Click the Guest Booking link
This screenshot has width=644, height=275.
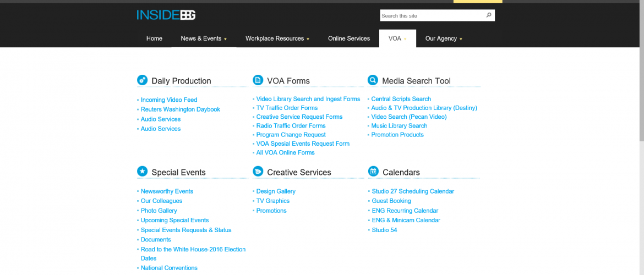pos(391,201)
